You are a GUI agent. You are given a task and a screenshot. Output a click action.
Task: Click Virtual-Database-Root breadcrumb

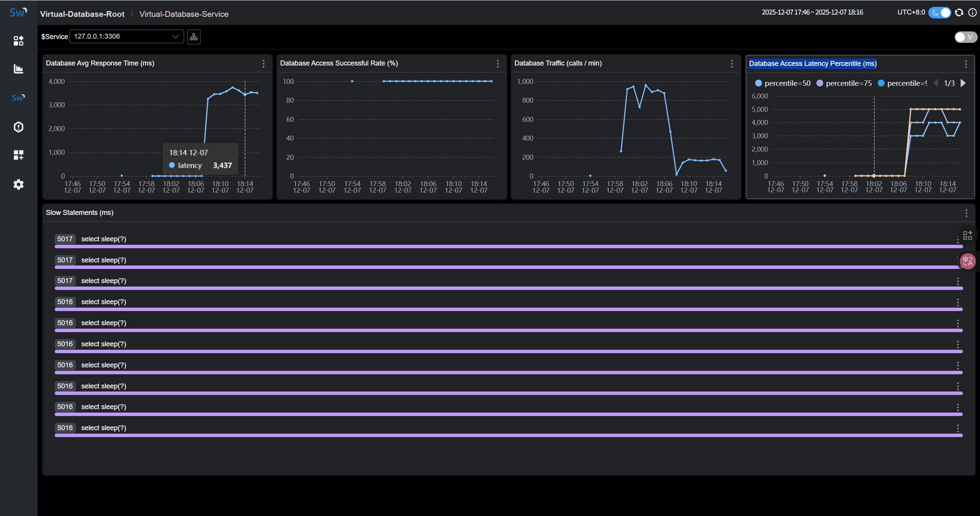coord(82,14)
